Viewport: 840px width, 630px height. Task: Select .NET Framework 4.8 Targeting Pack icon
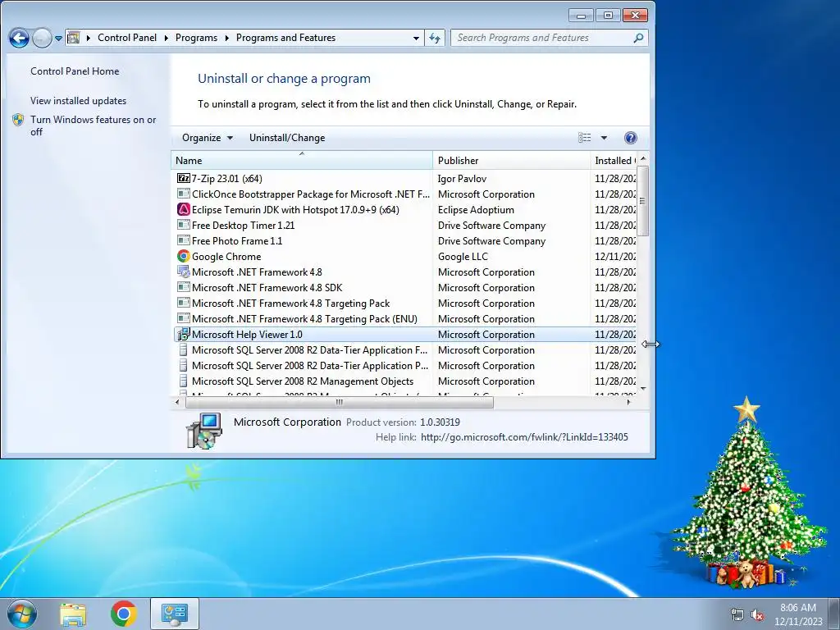pyautogui.click(x=183, y=303)
